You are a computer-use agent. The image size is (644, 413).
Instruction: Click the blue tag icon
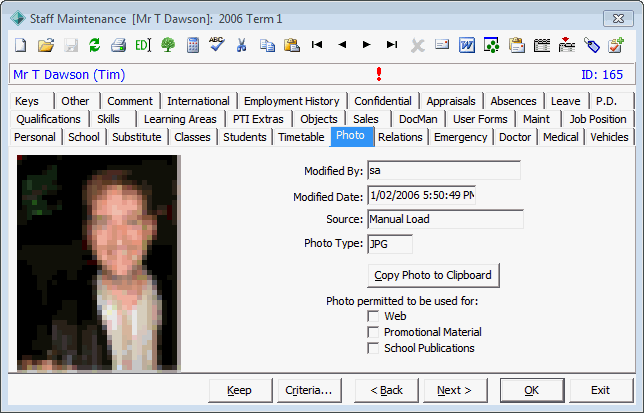(591, 45)
